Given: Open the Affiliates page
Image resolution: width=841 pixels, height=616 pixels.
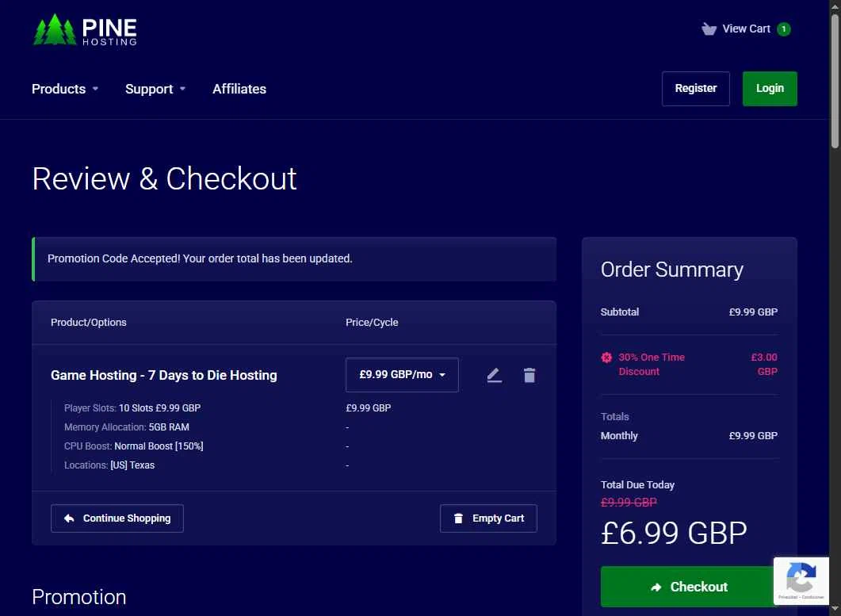Looking at the screenshot, I should click(239, 89).
